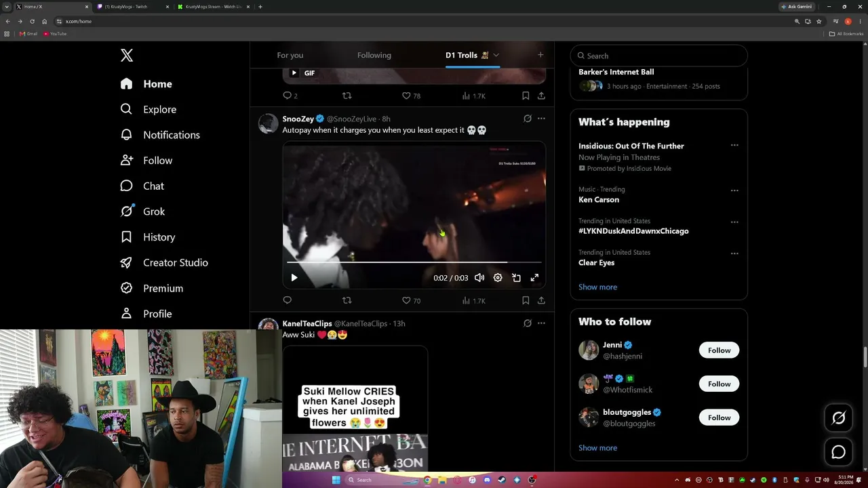Enter fullscreen on SnooZey's video

pos(534,277)
